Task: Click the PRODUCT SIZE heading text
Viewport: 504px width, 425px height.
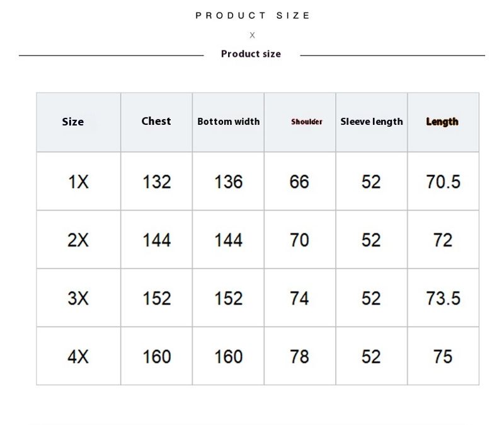Action: pyautogui.click(x=253, y=16)
